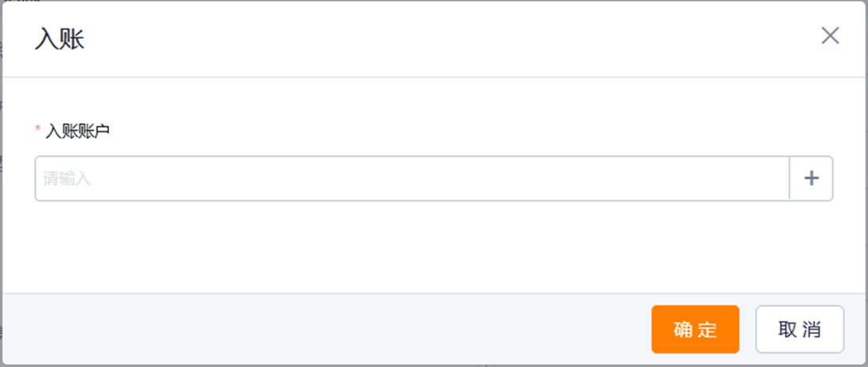Click the 入账 dialog title text
This screenshot has height=367, width=868.
pyautogui.click(x=59, y=40)
